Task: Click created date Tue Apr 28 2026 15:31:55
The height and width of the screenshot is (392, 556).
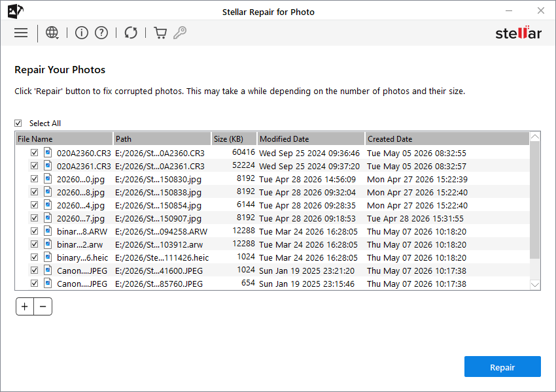Action: point(415,218)
